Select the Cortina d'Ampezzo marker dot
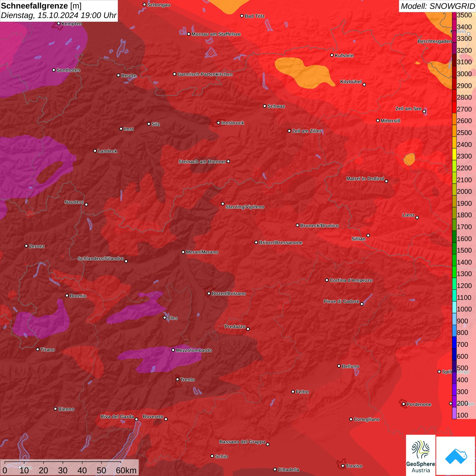 point(327,280)
